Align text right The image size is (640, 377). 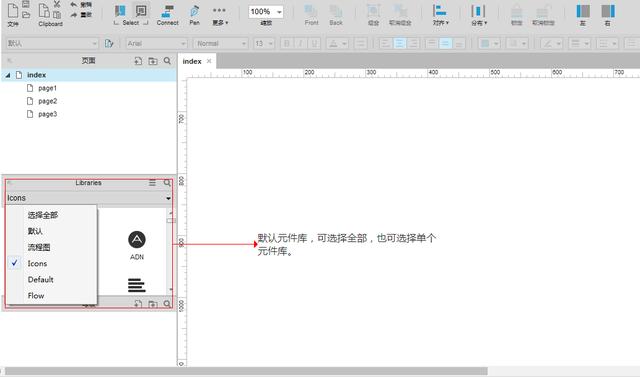pos(413,43)
